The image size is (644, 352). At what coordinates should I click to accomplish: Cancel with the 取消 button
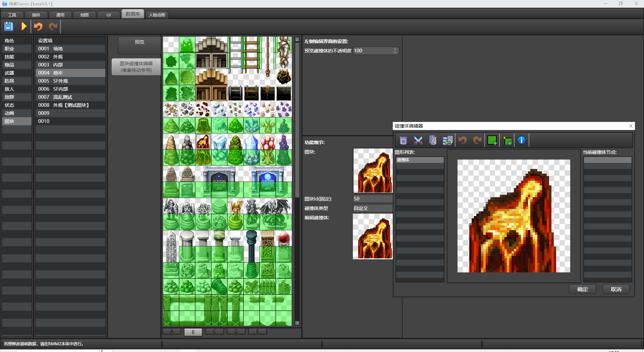point(616,289)
